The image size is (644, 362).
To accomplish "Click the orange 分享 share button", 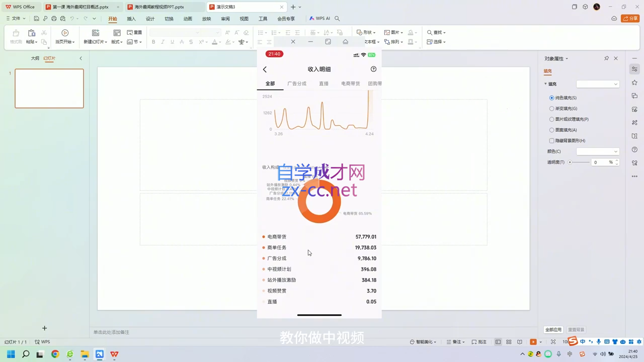I will (x=630, y=19).
